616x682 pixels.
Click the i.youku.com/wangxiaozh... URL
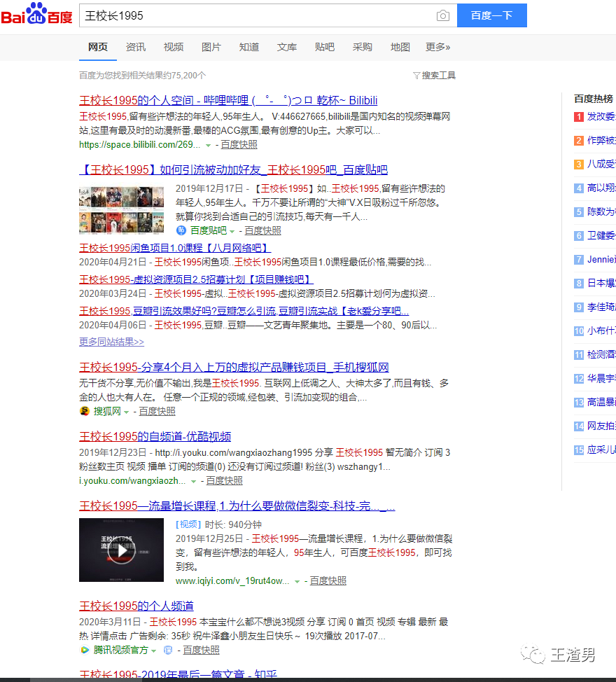132,481
